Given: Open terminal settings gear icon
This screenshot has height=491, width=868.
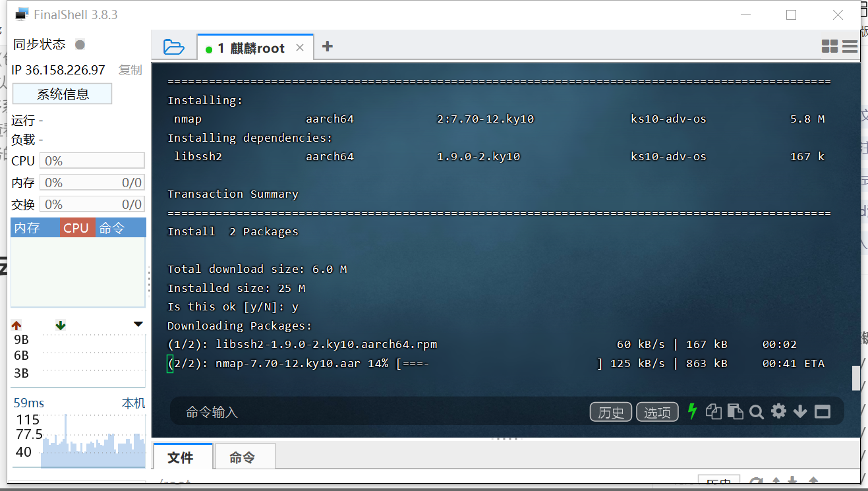Looking at the screenshot, I should click(x=778, y=411).
